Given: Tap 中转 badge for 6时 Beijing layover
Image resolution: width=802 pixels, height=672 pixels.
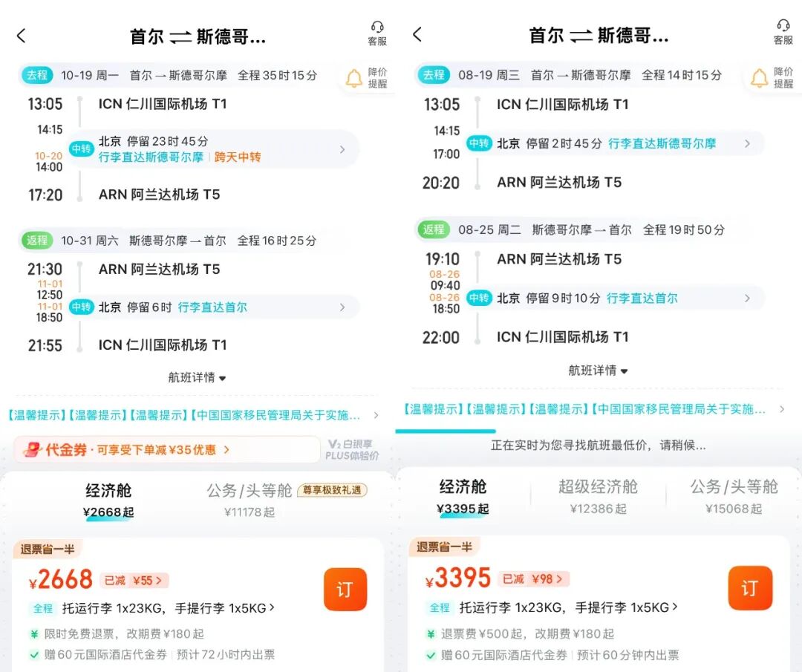Looking at the screenshot, I should pyautogui.click(x=82, y=307).
